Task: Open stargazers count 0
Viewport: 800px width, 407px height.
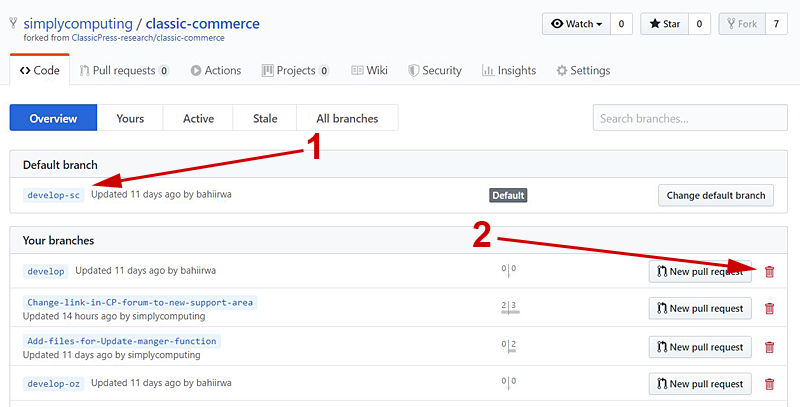Action: point(699,24)
